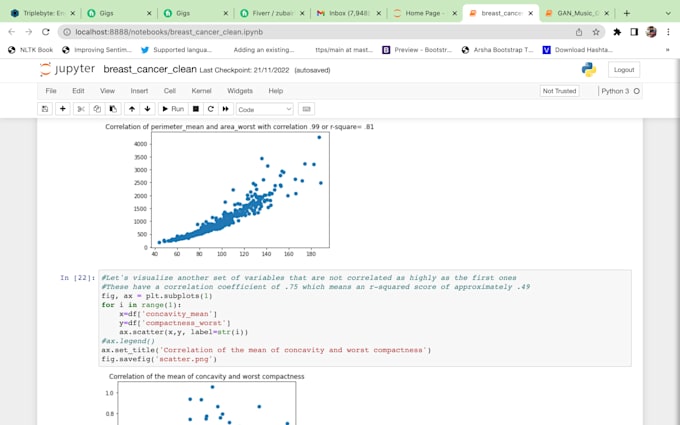Open Chrome three-dot menu

668,32
